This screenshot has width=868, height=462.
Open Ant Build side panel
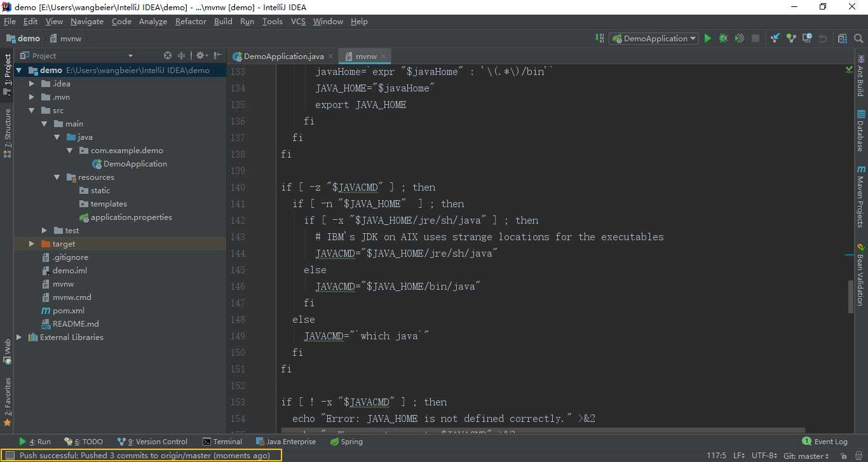pos(861,75)
